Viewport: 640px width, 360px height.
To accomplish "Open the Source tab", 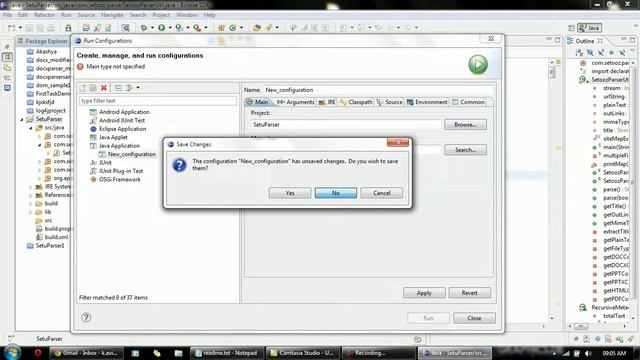I will tap(390, 102).
